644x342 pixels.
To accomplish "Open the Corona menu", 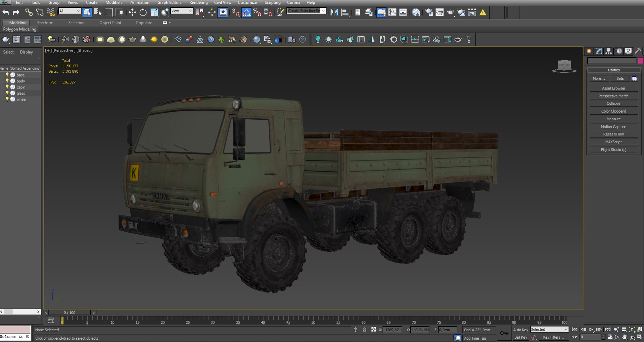I will 293,3.
